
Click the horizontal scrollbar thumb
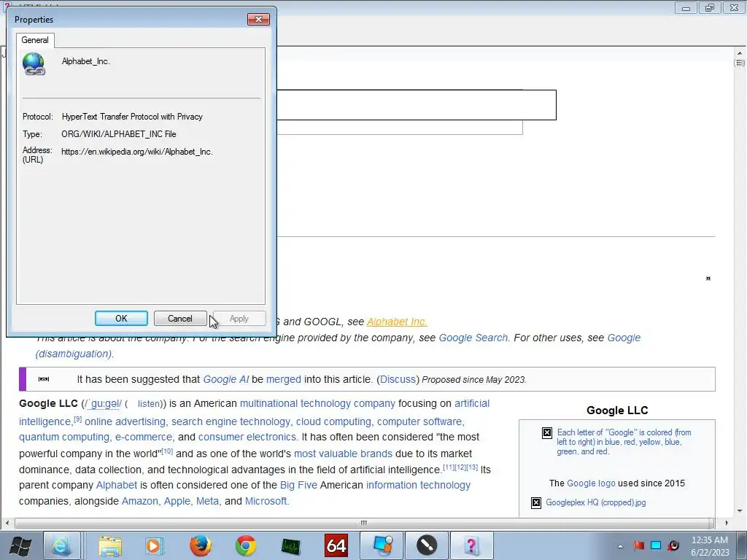365,523
